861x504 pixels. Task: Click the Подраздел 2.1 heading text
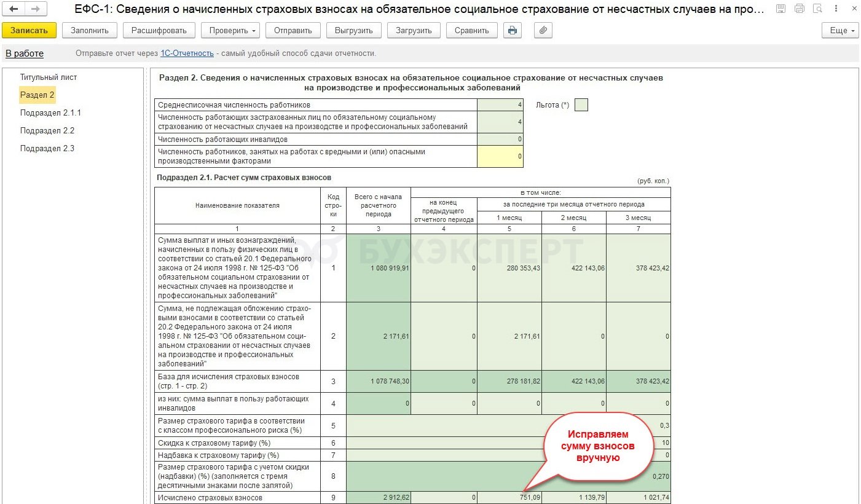coord(244,178)
